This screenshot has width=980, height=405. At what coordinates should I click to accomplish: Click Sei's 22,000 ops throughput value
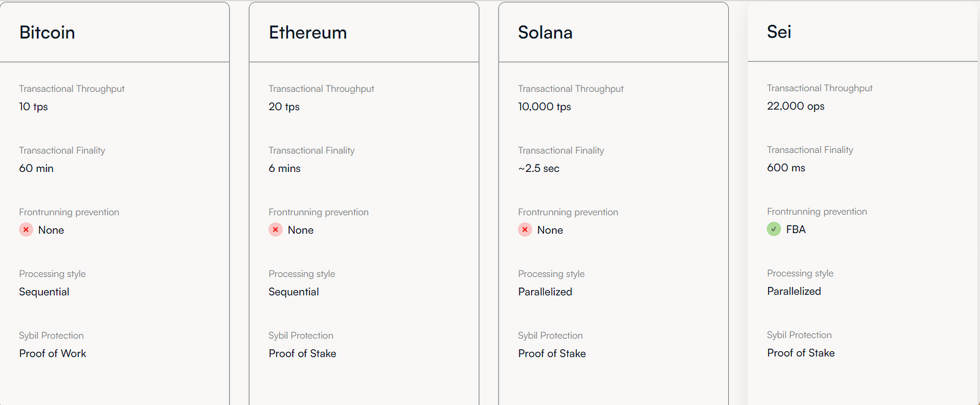[796, 106]
